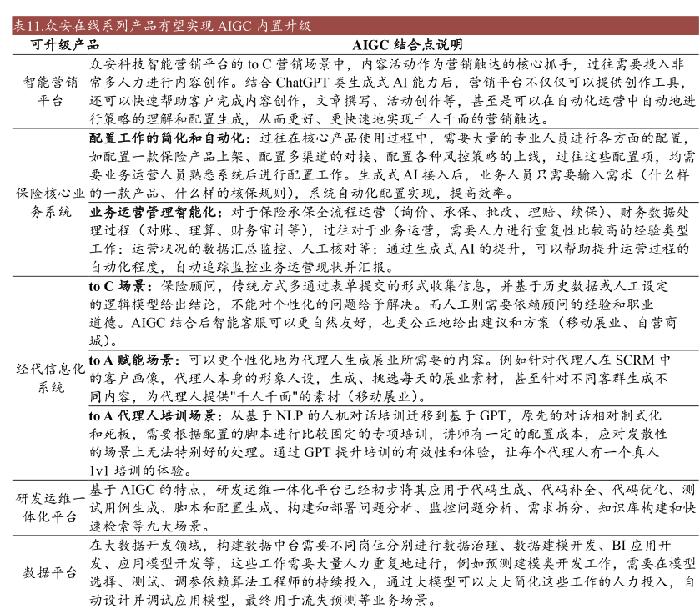The image size is (700, 609).
Task: Click the row label '数据平台'
Action: click(50, 573)
